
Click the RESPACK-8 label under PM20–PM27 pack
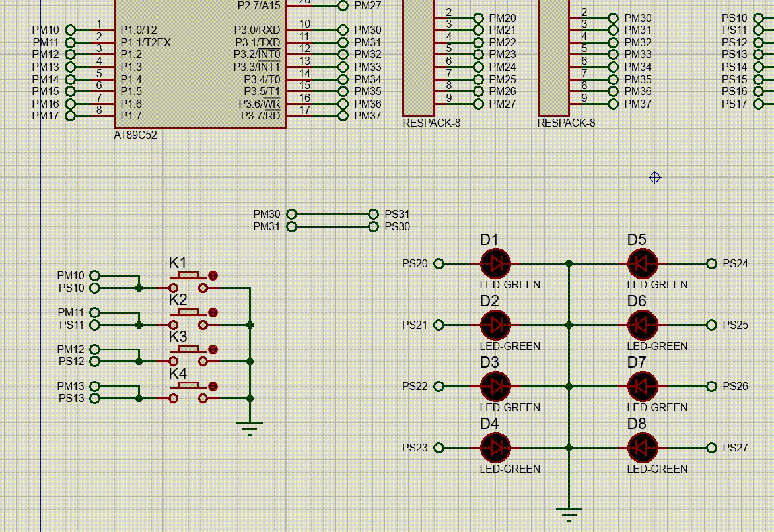[x=431, y=123]
